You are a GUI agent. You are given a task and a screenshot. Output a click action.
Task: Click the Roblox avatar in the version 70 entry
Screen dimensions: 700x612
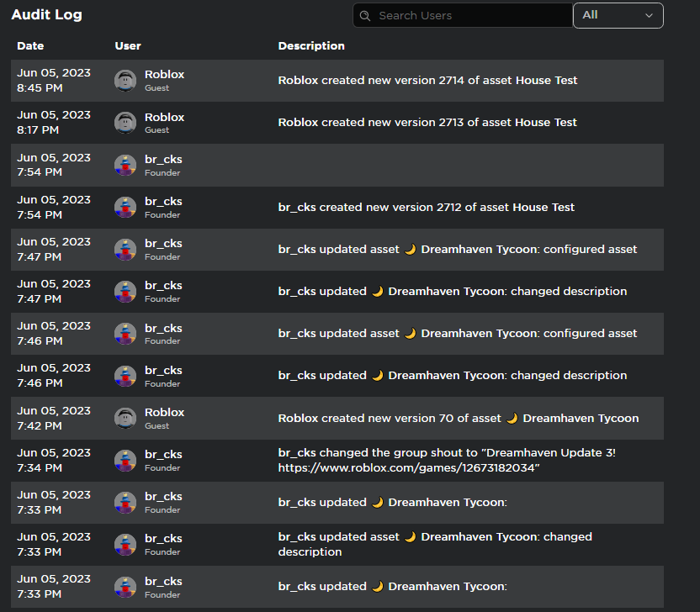click(x=125, y=418)
